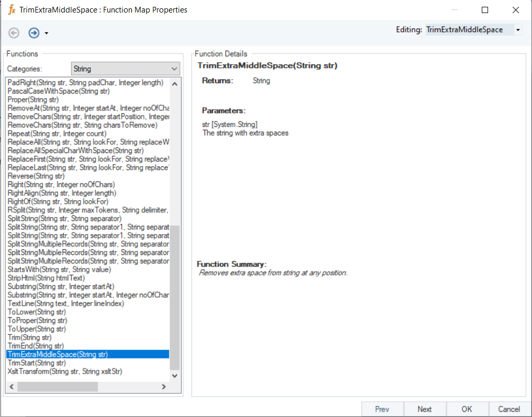Expand the Editing function dropdown
Image resolution: width=532 pixels, height=417 pixels.
(518, 30)
